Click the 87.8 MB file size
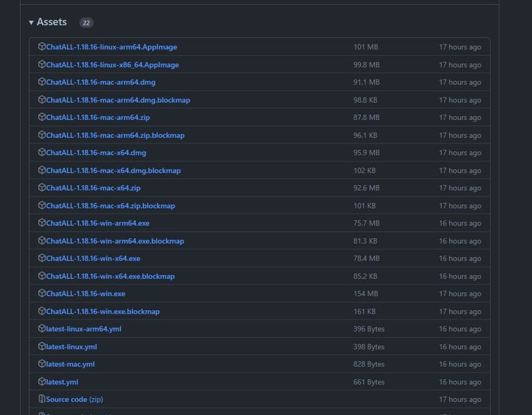Screen dimensions: 532x415 pyautogui.click(x=367, y=118)
